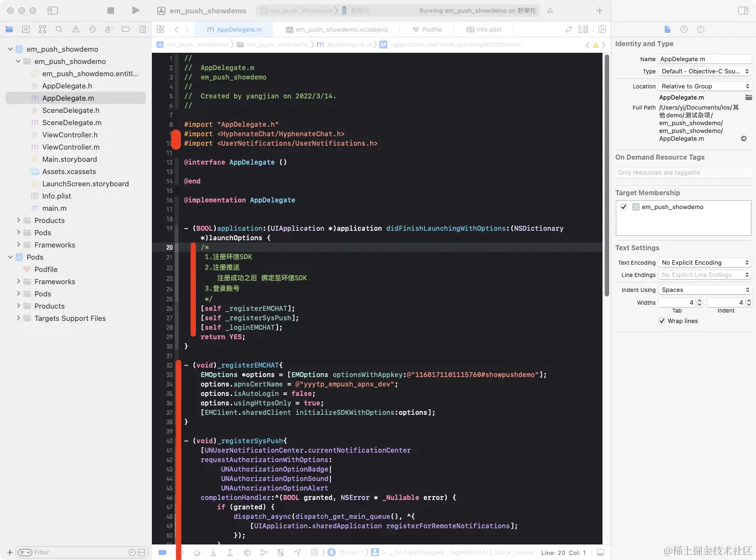Click the Tab width stepper
Viewport: 756px width, 560px height.
pyautogui.click(x=700, y=303)
